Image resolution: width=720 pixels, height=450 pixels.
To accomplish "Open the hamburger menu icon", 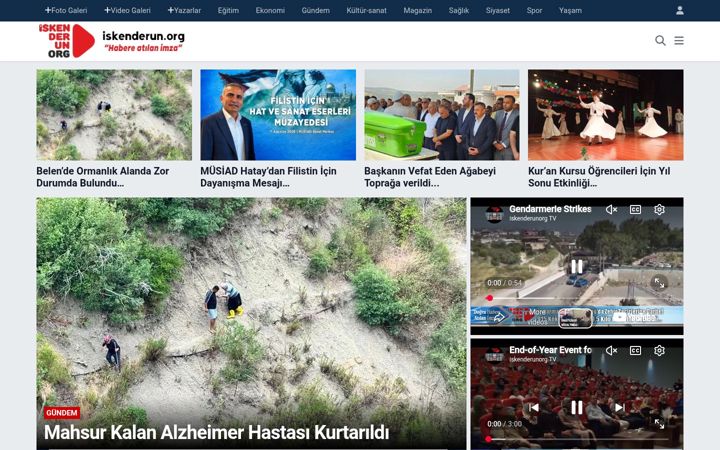I will pyautogui.click(x=679, y=40).
